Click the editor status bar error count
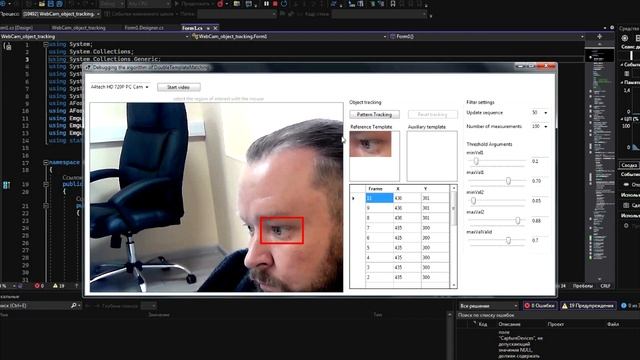 [40, 286]
